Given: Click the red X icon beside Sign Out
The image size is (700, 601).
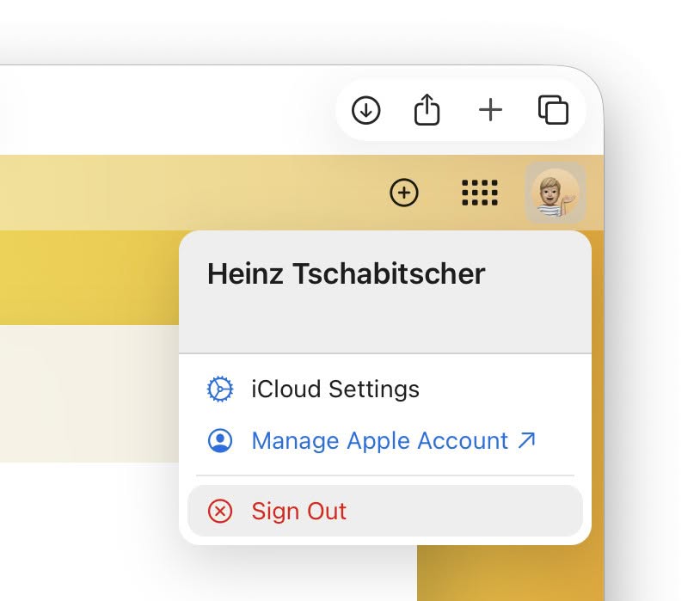Looking at the screenshot, I should 220,511.
